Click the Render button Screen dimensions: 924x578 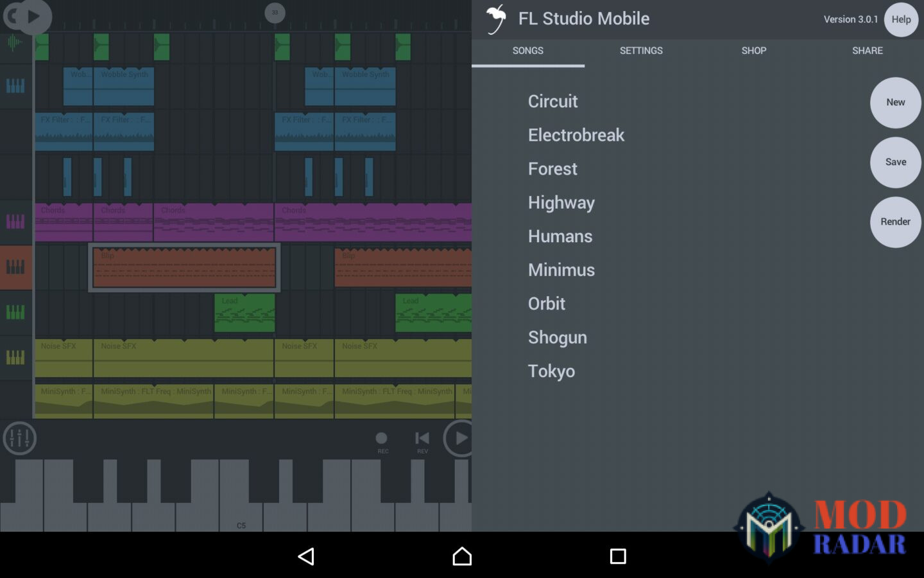click(x=896, y=222)
